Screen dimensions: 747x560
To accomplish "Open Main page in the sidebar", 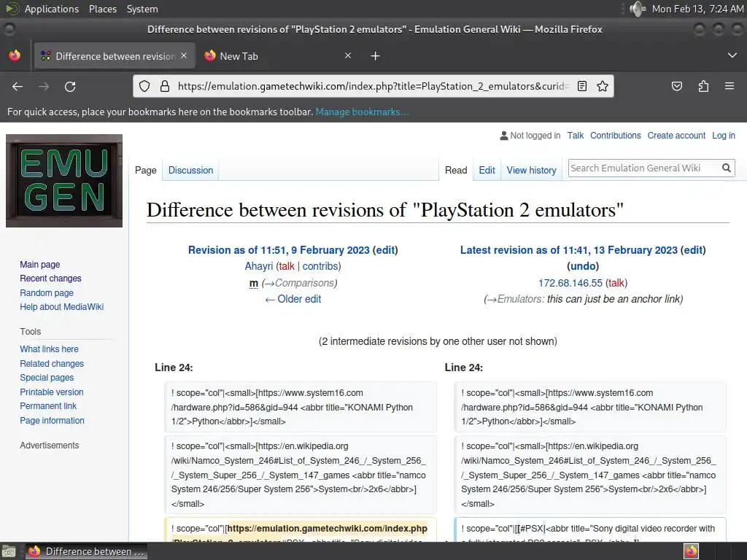I will [40, 264].
